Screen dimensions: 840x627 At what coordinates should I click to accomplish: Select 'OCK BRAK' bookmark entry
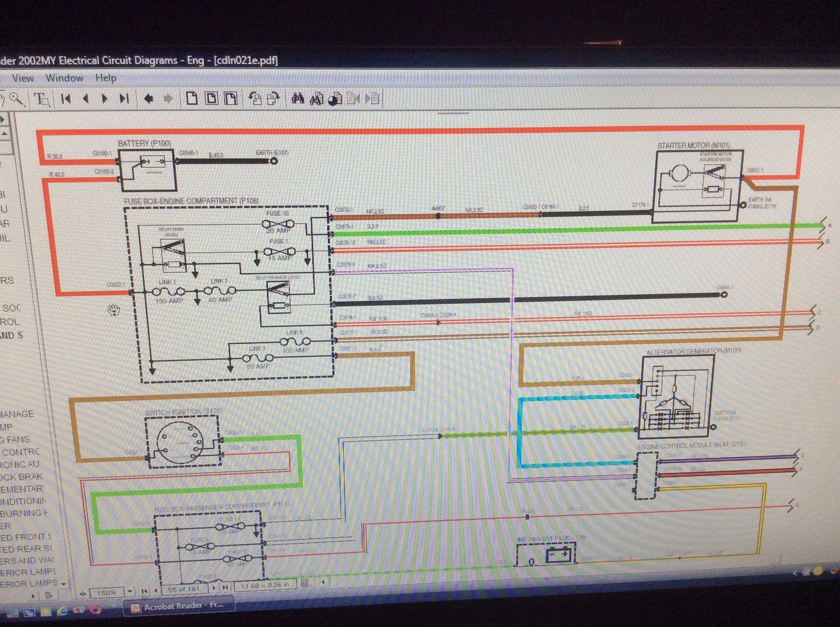pos(22,476)
